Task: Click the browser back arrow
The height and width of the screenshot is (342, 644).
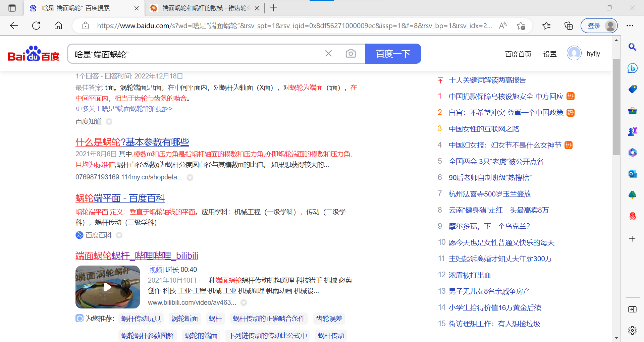Action: 14,25
